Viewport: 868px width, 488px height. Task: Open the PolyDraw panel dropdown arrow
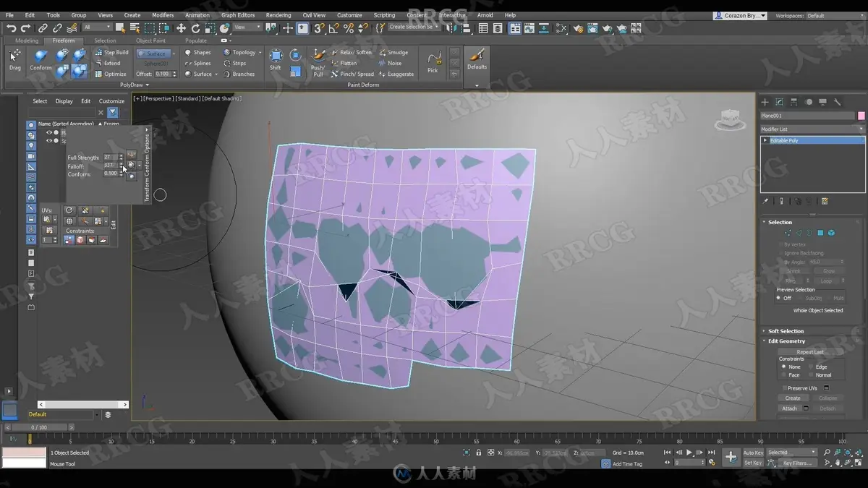147,85
